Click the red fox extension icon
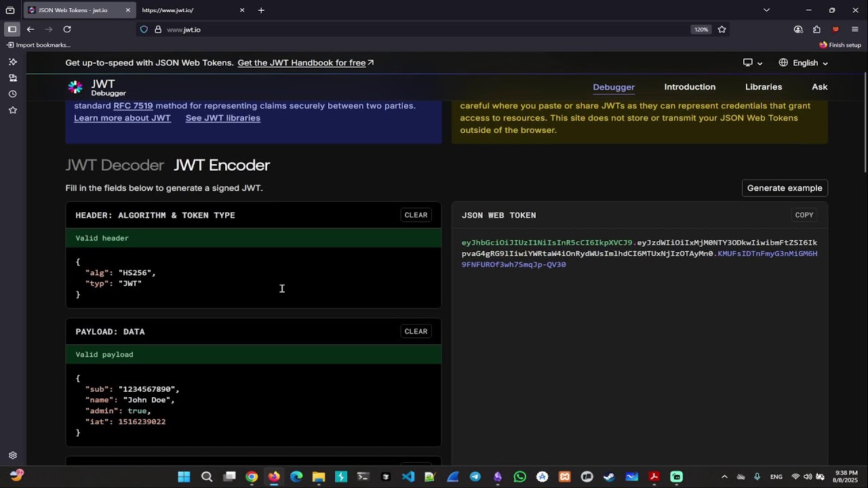This screenshot has width=868, height=488. click(x=835, y=29)
